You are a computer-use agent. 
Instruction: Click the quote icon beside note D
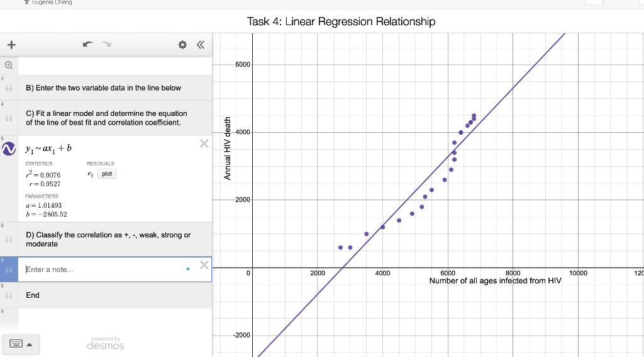9,239
